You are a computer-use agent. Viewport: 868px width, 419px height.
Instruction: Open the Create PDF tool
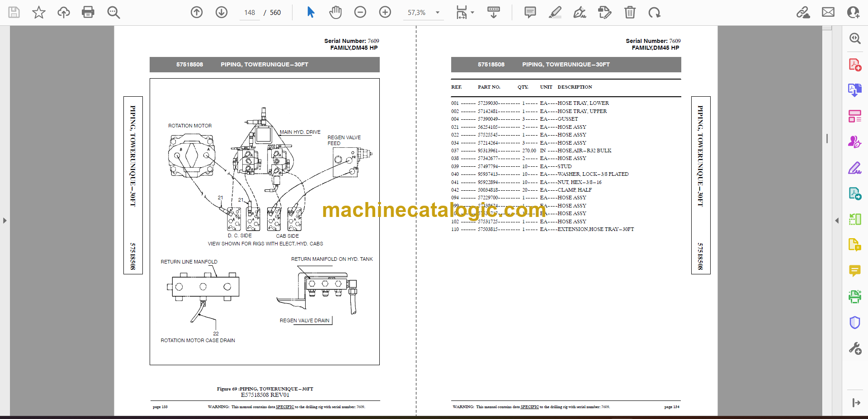click(x=855, y=65)
